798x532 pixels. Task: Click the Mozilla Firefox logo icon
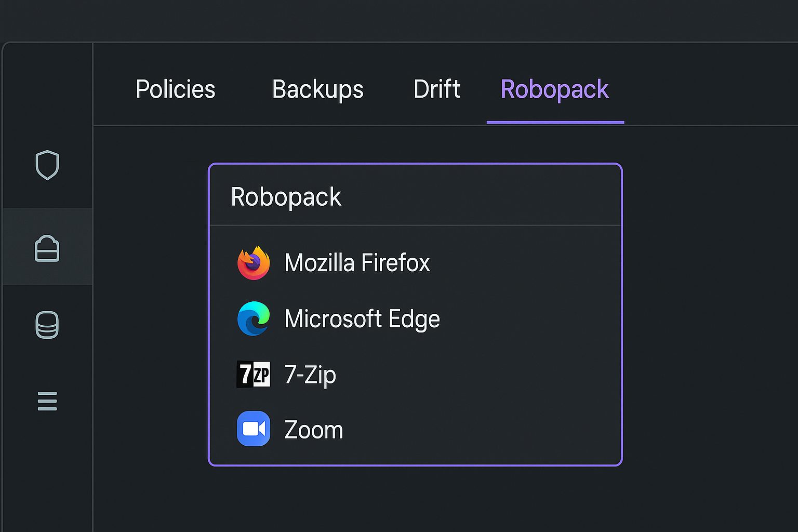[253, 263]
